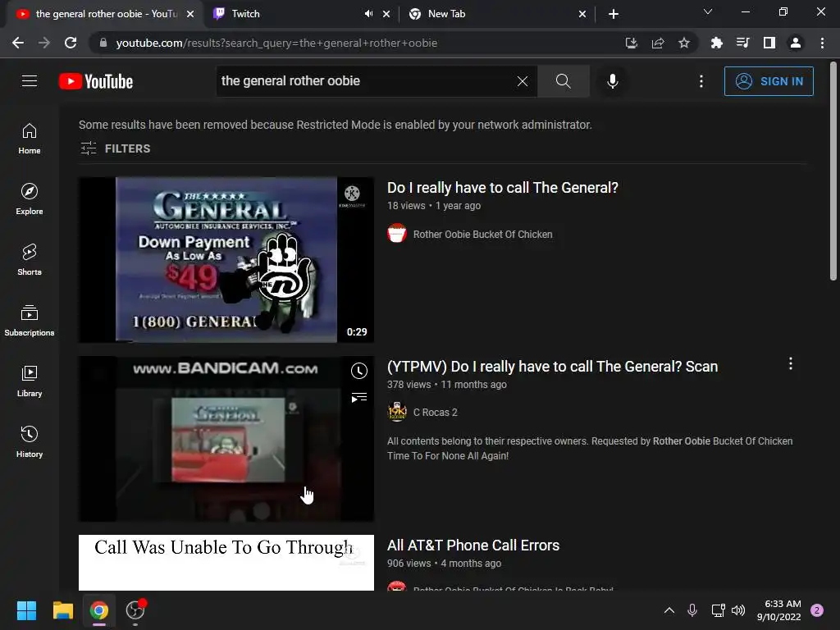Image resolution: width=840 pixels, height=630 pixels.
Task: Open History in sidebar
Action: point(30,441)
